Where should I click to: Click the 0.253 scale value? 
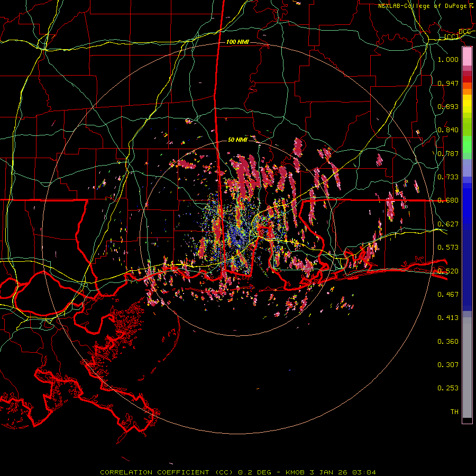point(448,388)
